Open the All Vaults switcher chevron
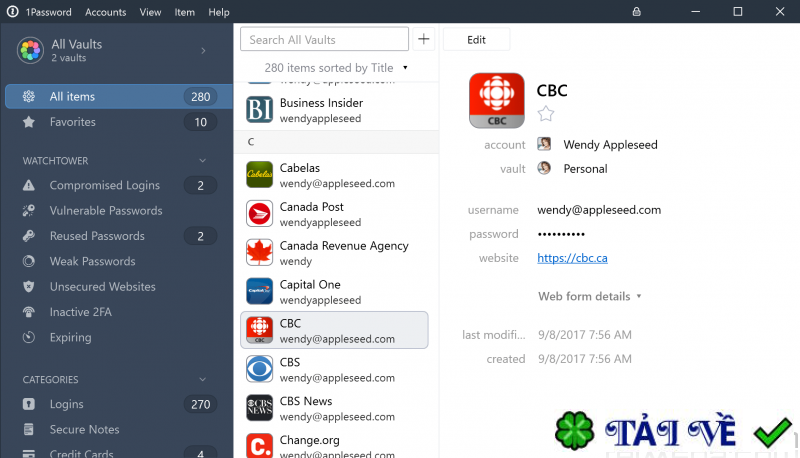The image size is (800, 458). pyautogui.click(x=203, y=50)
